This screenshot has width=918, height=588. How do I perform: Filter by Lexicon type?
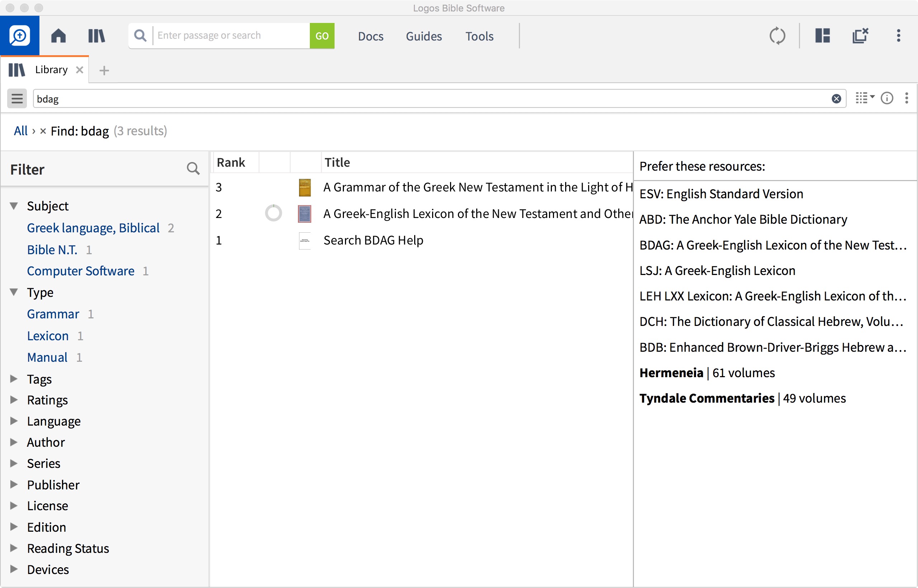click(x=48, y=336)
